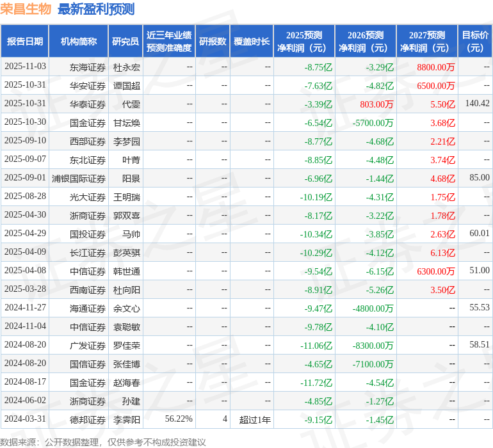Sort by the 报告日期 column header
The height and width of the screenshot is (448, 493).
(25, 42)
